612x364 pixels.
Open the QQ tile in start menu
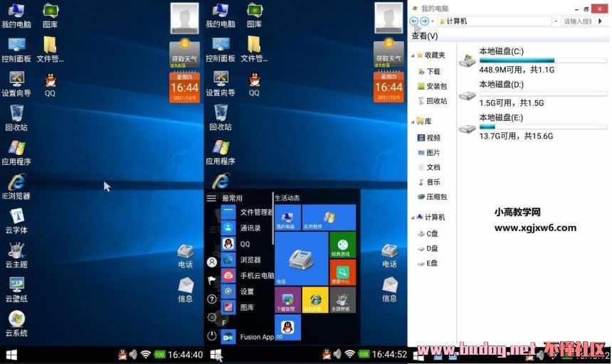pyautogui.click(x=287, y=327)
